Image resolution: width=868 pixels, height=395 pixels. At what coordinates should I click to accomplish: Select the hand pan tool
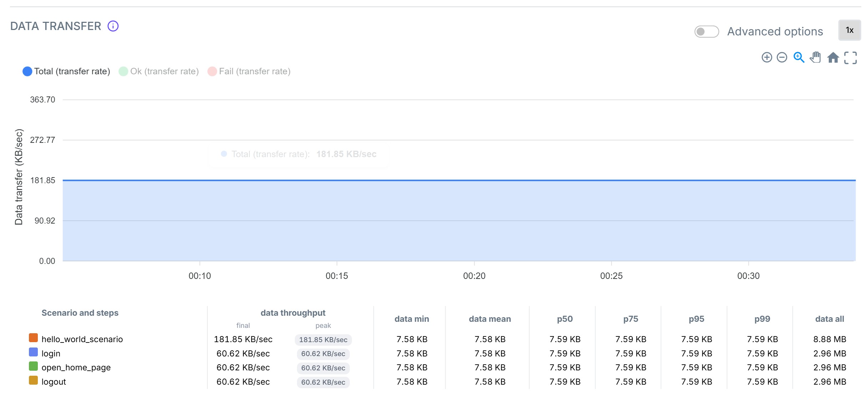pyautogui.click(x=816, y=57)
